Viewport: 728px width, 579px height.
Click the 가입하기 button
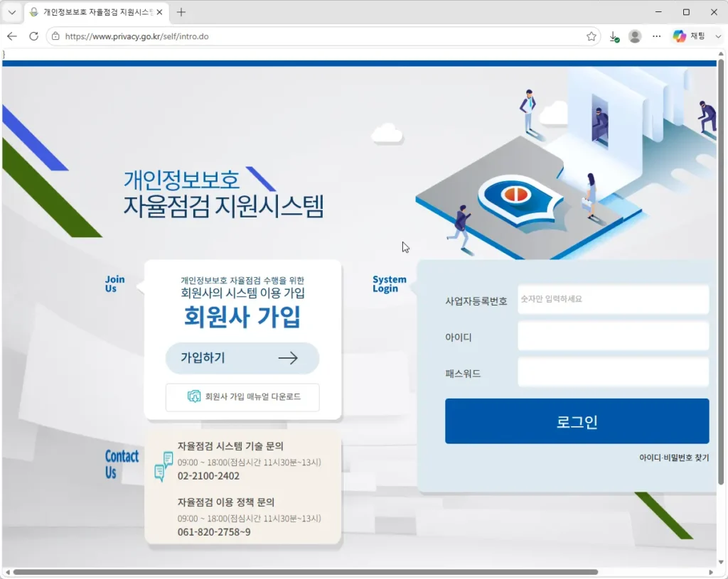[x=242, y=358]
